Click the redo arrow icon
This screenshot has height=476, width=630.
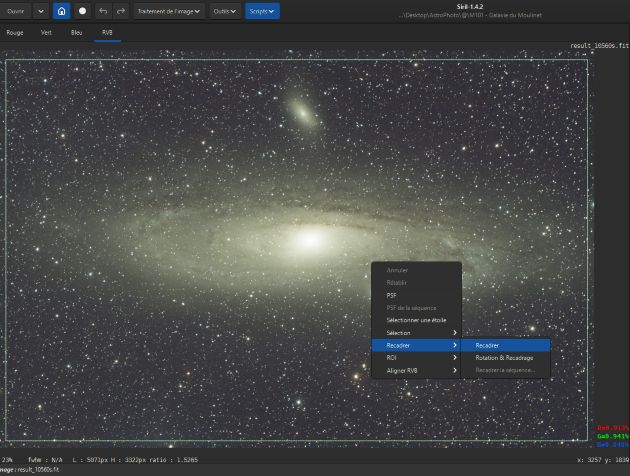[121, 11]
